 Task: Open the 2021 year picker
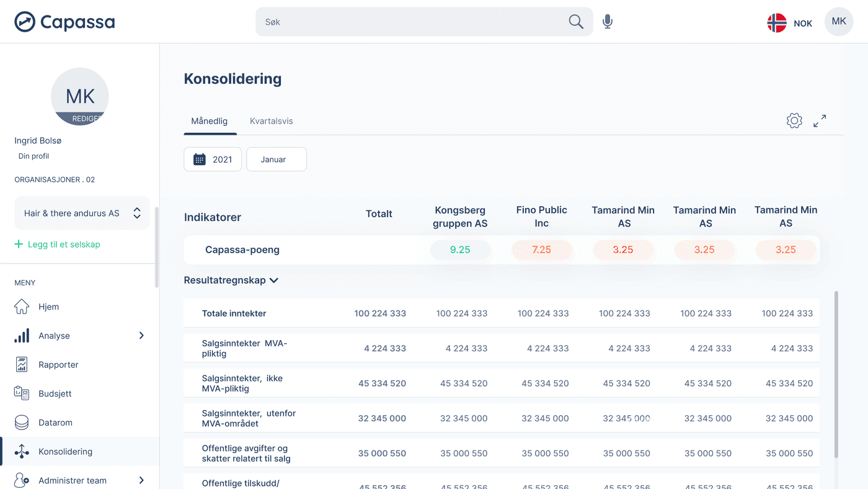click(213, 159)
